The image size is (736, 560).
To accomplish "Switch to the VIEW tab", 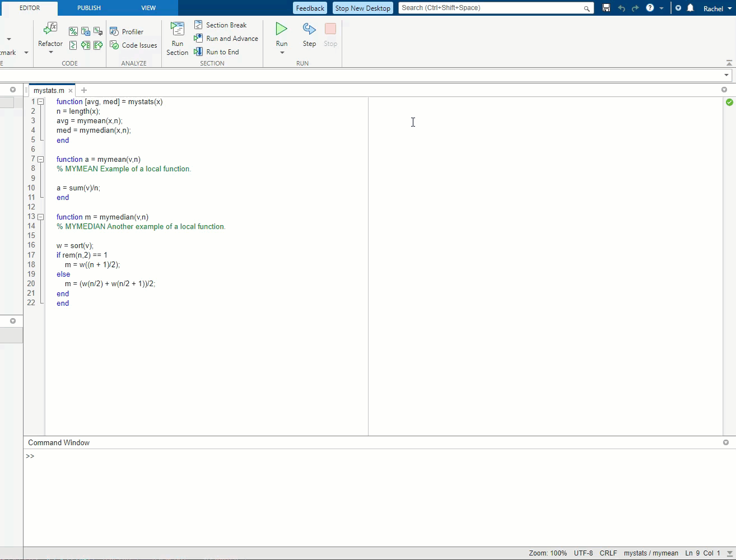I will click(148, 8).
